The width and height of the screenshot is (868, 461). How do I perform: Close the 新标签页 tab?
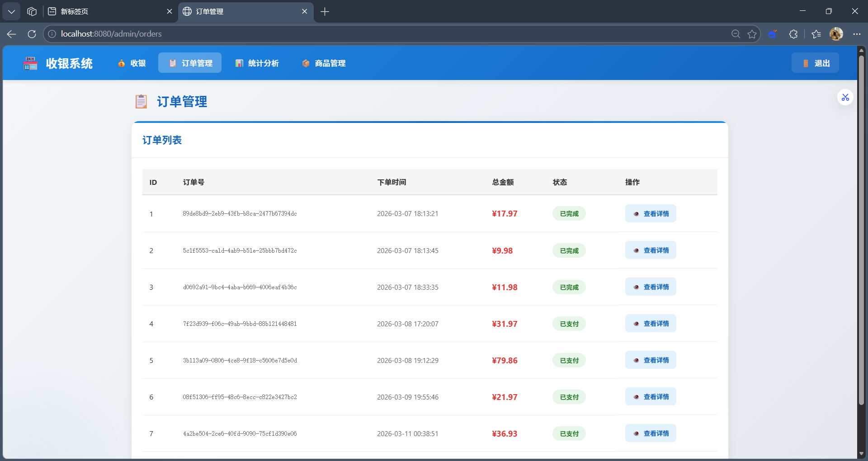point(170,11)
